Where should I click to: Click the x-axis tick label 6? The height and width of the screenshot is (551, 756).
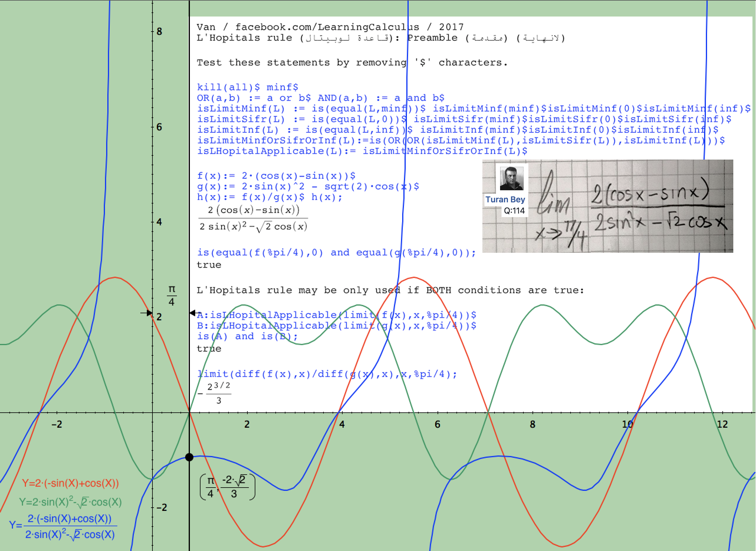[438, 424]
